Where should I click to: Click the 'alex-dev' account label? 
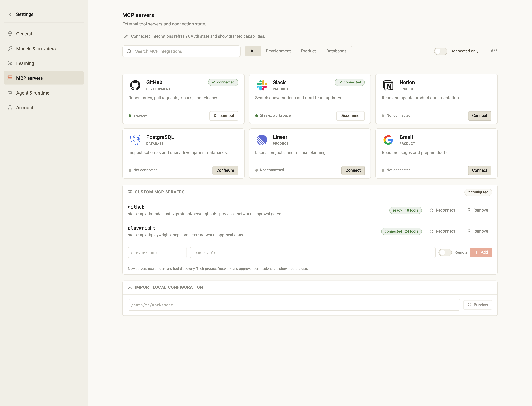140,116
